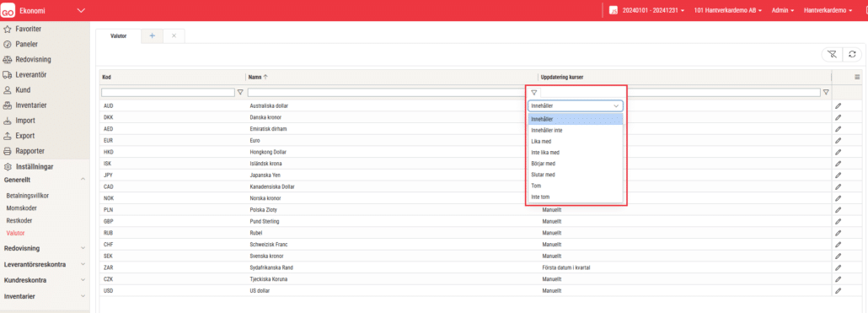
Task: Edit the CHF currency row
Action: coord(838,245)
